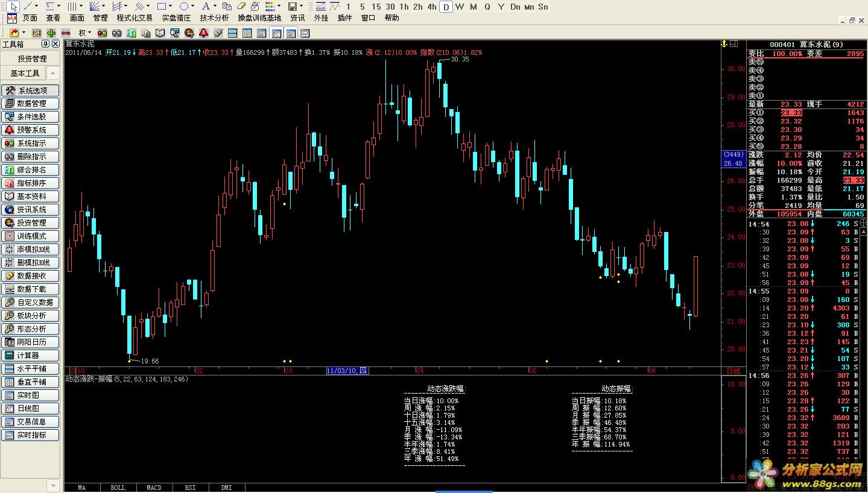The height and width of the screenshot is (493, 868).
Task: Click the vertical tile windows toolbar icon
Action: click(x=247, y=33)
